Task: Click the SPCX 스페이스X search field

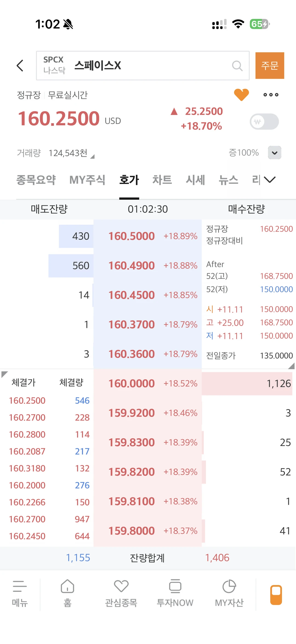Action: 143,66
